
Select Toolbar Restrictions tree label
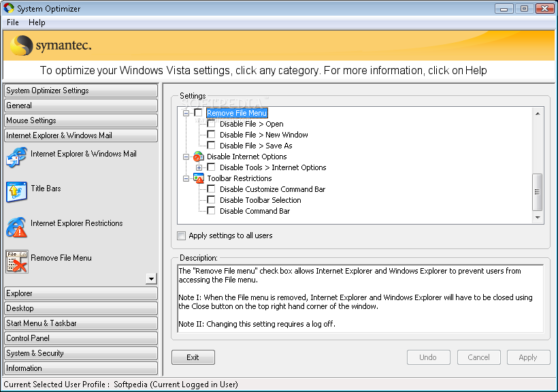pos(240,178)
